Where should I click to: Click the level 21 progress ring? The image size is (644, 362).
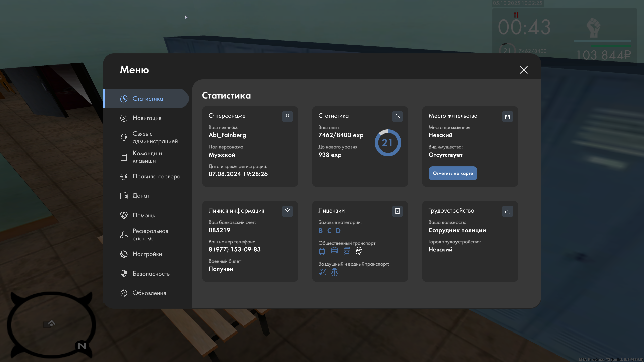tap(388, 143)
